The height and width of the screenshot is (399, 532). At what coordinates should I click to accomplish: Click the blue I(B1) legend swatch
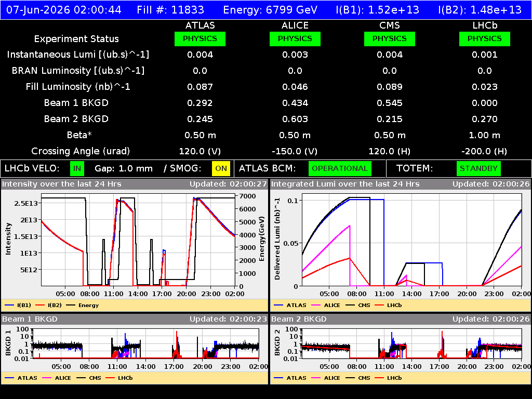9,305
